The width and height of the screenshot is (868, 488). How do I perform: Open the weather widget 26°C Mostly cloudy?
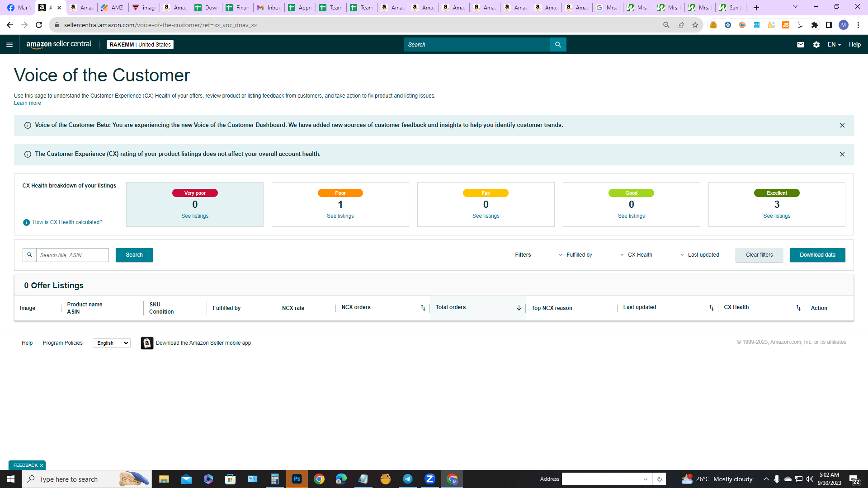[717, 479]
